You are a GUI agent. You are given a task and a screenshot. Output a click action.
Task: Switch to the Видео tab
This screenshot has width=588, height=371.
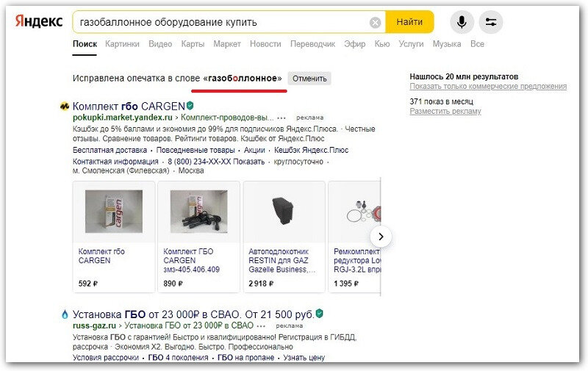[x=160, y=44]
